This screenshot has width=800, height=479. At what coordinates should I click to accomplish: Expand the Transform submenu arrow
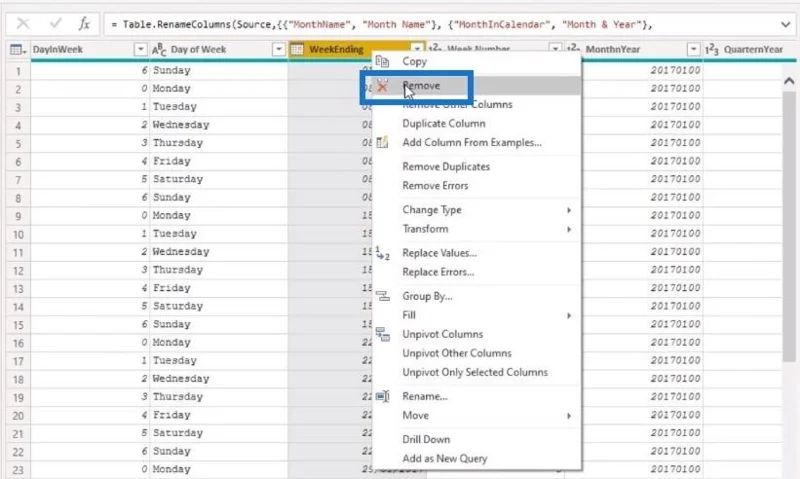[x=569, y=230]
